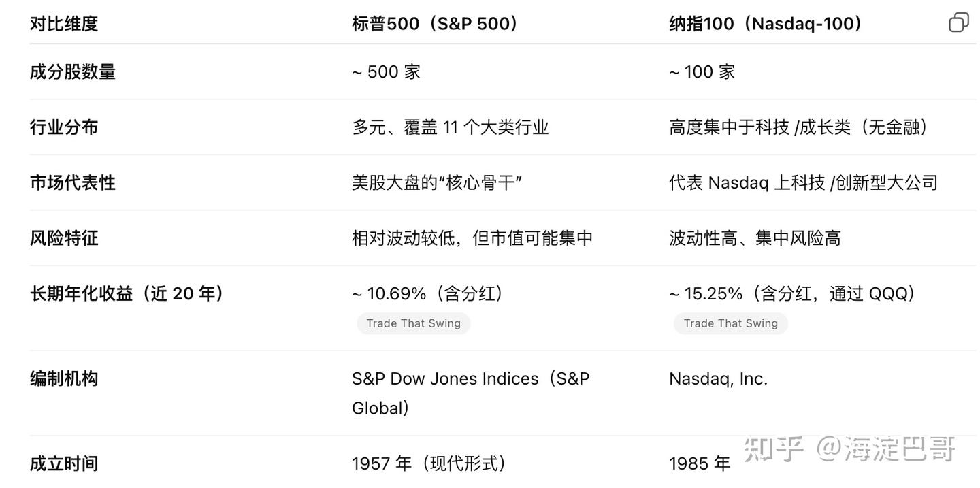This screenshot has height=488, width=980.
Task: Click the 风险特征 row label
Action: pyautogui.click(x=64, y=238)
